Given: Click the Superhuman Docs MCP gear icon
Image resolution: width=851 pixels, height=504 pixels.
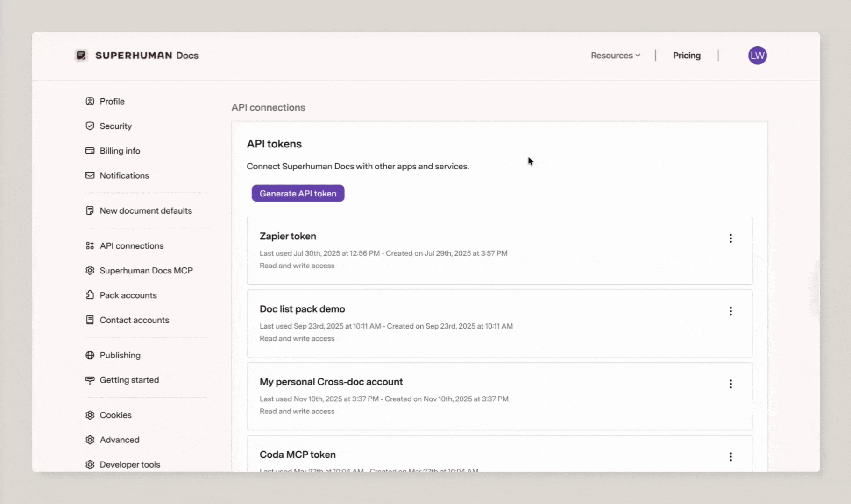Looking at the screenshot, I should click(x=90, y=270).
